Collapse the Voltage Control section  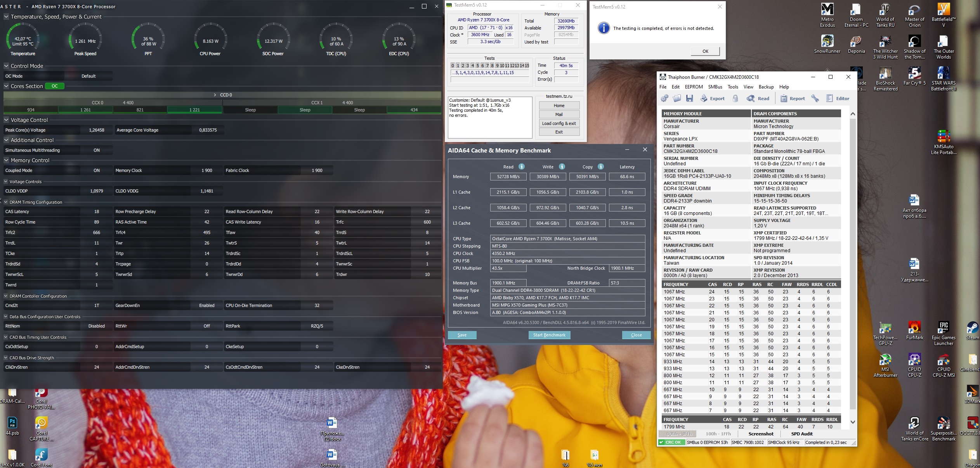point(6,120)
